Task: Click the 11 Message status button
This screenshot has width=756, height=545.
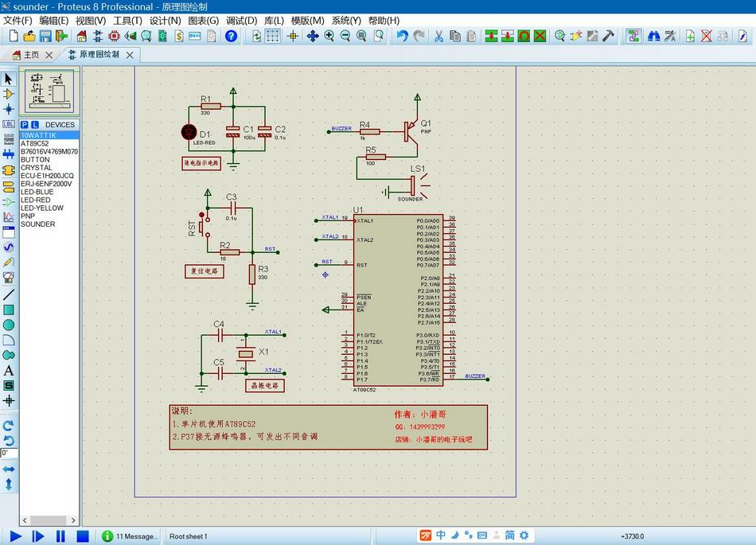Action: pyautogui.click(x=131, y=535)
